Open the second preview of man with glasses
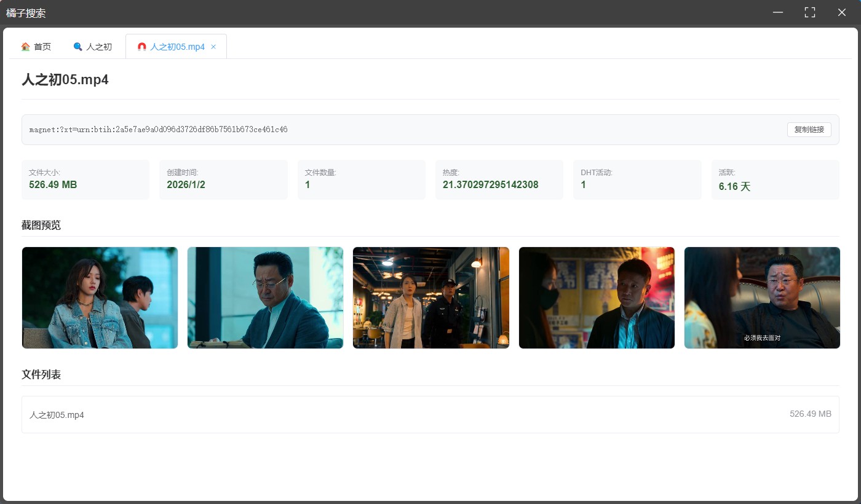This screenshot has height=504, width=861. pos(265,297)
